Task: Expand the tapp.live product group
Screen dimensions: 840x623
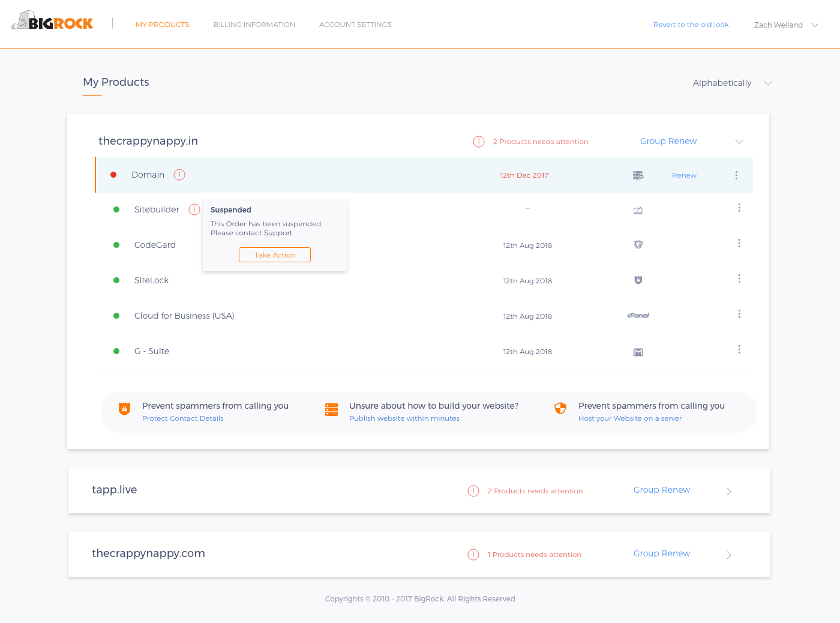Action: tap(729, 492)
